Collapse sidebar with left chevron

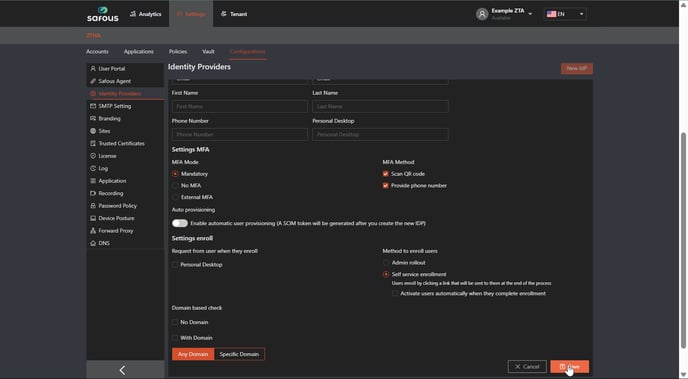click(122, 370)
